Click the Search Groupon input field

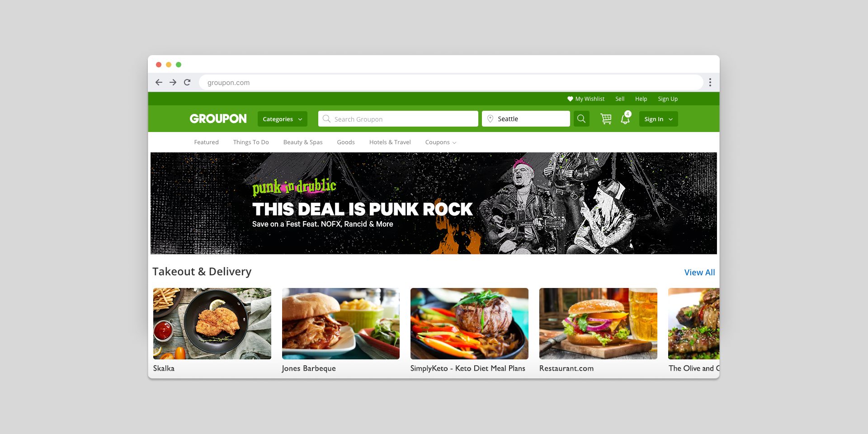click(x=398, y=119)
